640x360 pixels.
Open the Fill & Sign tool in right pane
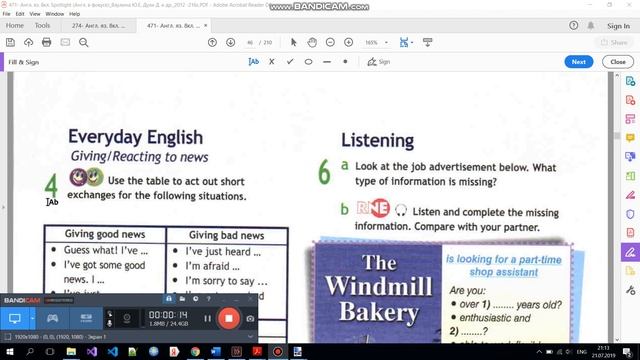(630, 252)
